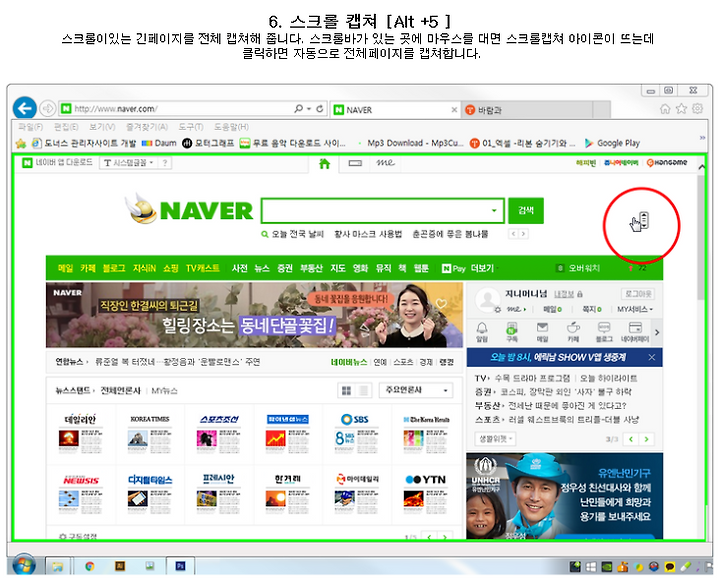
Task: Open Windows Start button
Action: point(24,565)
